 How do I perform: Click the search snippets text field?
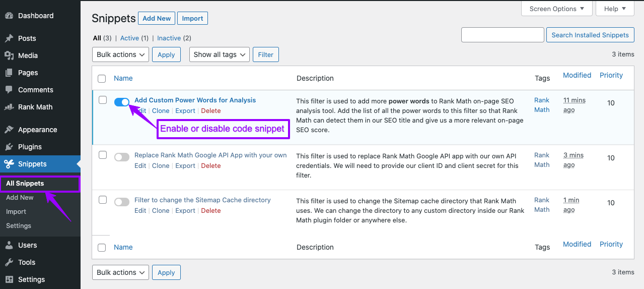click(503, 35)
